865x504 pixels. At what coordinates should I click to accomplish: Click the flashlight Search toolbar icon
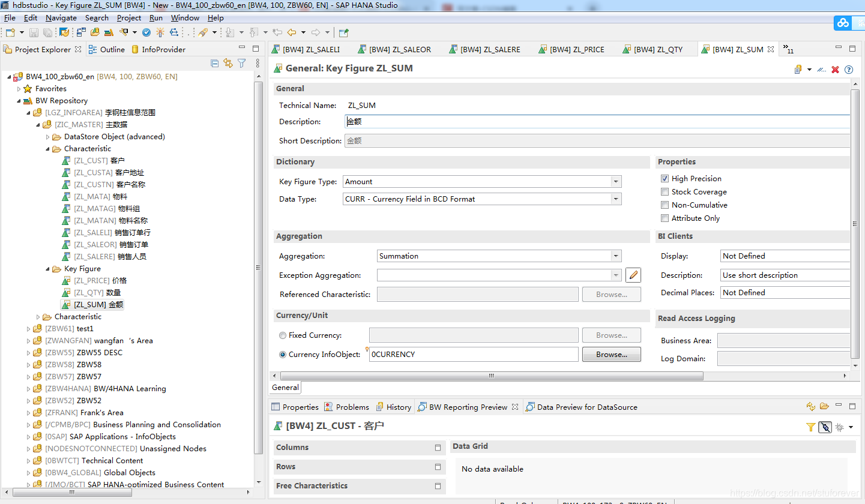[202, 32]
